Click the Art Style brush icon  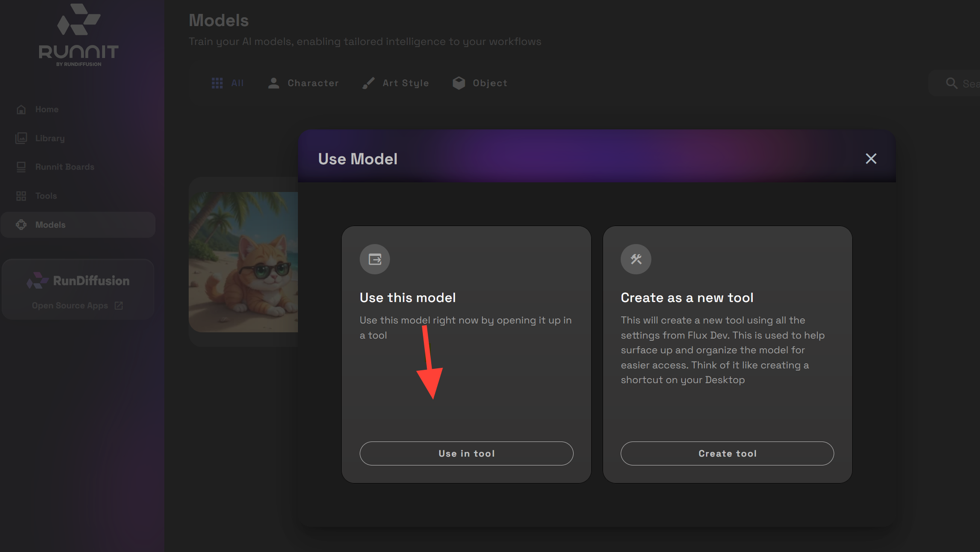[368, 83]
